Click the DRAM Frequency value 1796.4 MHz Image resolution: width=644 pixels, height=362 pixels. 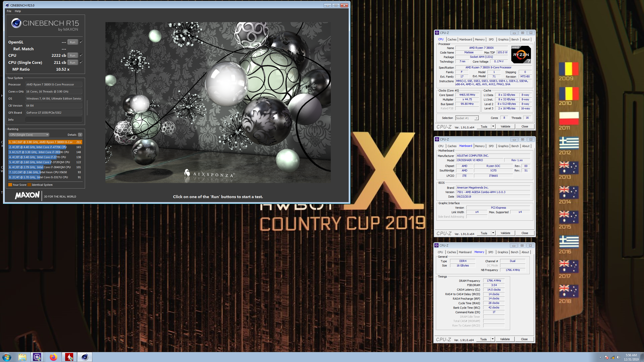tap(494, 281)
